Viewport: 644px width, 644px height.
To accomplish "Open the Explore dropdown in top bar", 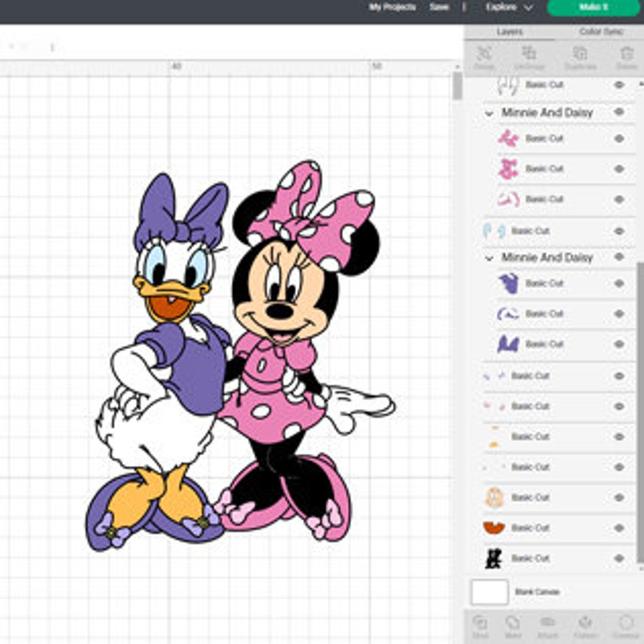I will click(507, 7).
